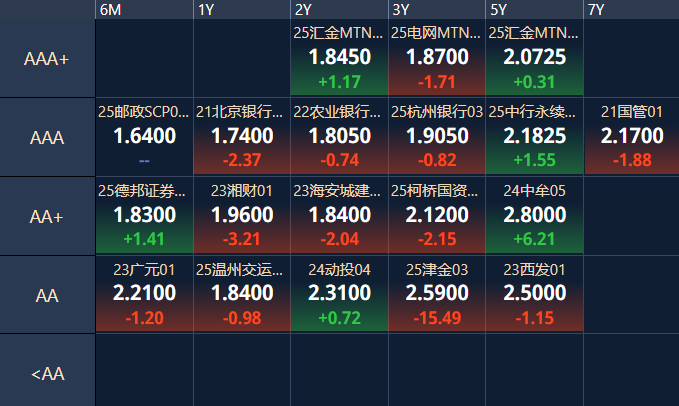Select the AAA rating row header
The height and width of the screenshot is (406, 679).
(x=47, y=138)
